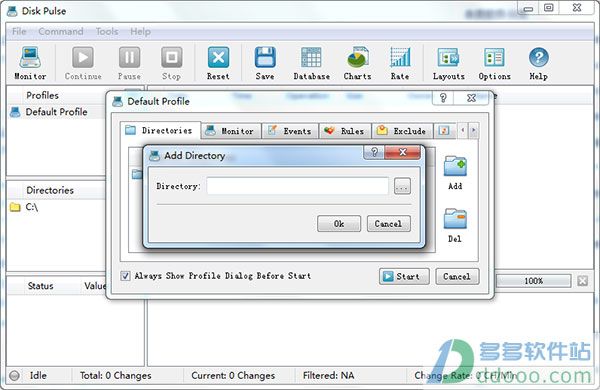The width and height of the screenshot is (600, 390).
Task: Click the Directories panel header
Action: [x=50, y=190]
